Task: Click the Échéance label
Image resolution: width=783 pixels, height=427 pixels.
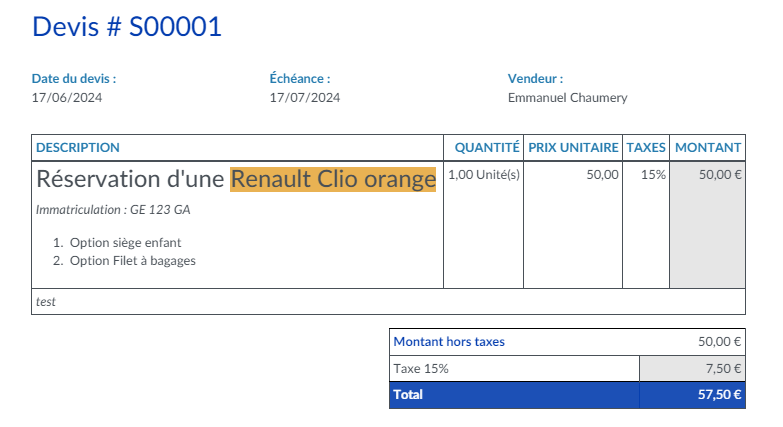Action: point(300,78)
